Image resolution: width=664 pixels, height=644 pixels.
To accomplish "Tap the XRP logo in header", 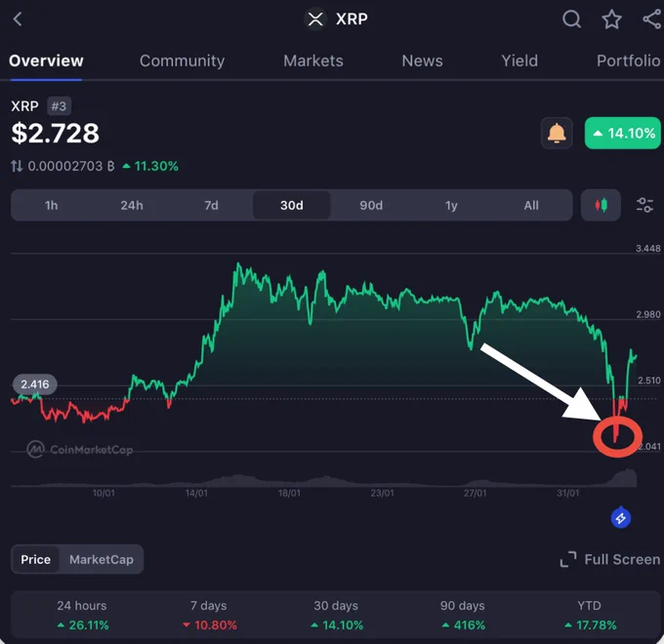I will 315,20.
